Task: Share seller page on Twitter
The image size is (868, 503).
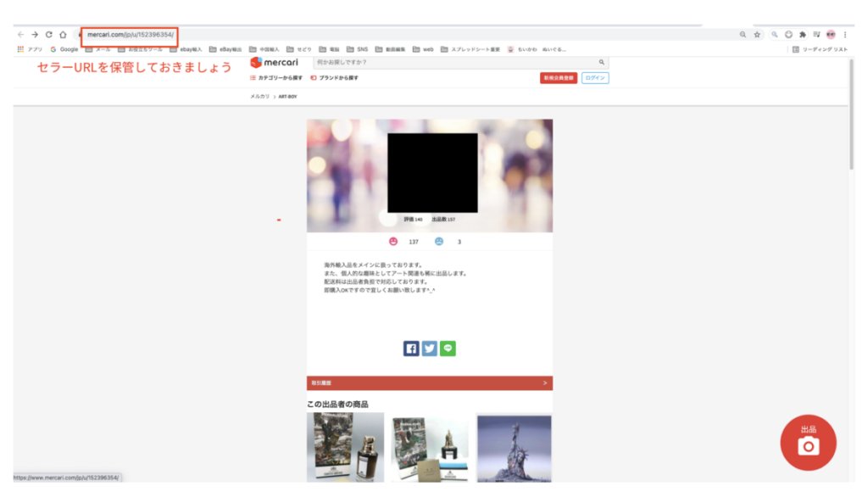Action: coord(429,348)
